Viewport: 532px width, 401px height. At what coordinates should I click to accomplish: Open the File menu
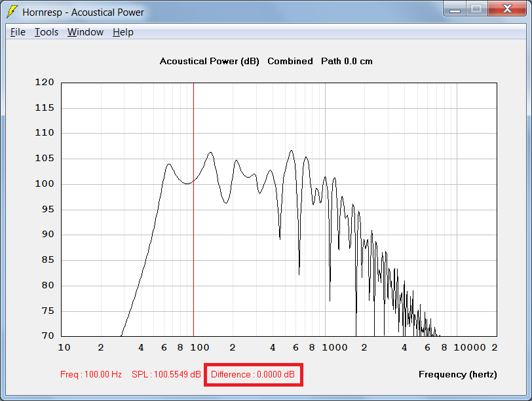(x=18, y=32)
